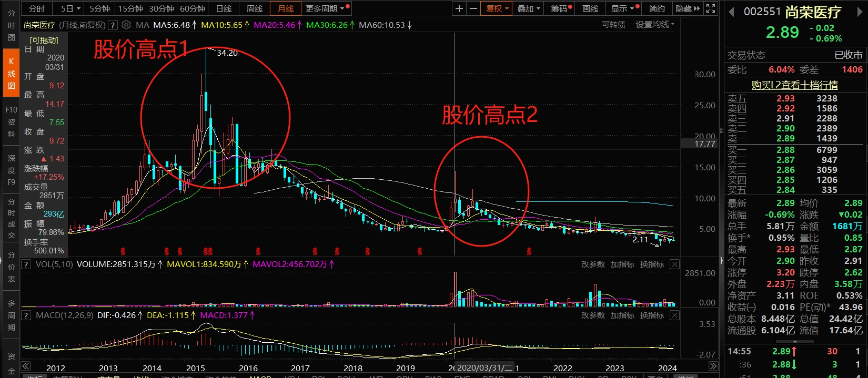Switch to 分时图 view in left sidebar
Image resolution: width=868 pixels, height=378 pixels.
pyautogui.click(x=11, y=25)
